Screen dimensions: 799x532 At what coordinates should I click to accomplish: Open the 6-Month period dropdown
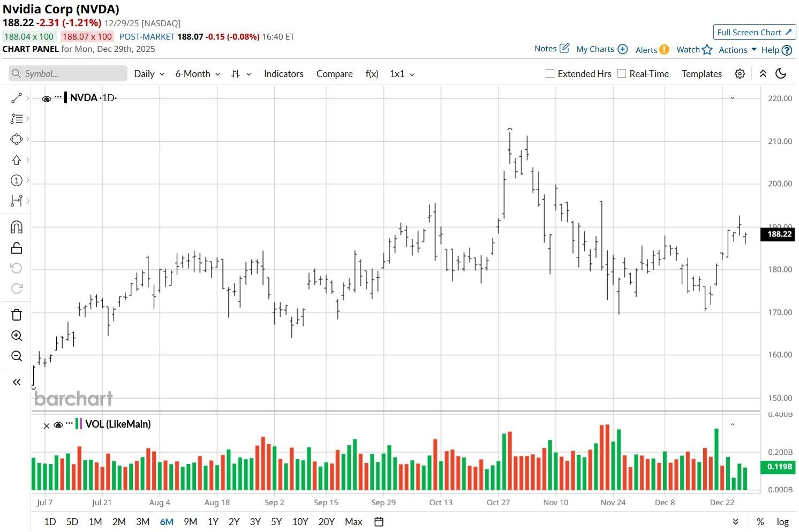[198, 74]
